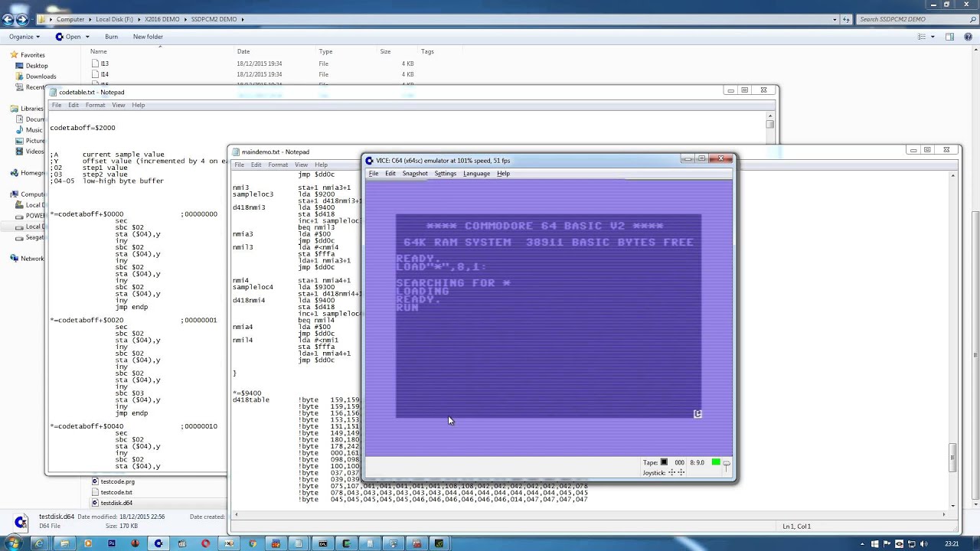The image size is (980, 551).
Task: Switch to VICE C64 emulator taskbar icon
Action: coord(158,543)
